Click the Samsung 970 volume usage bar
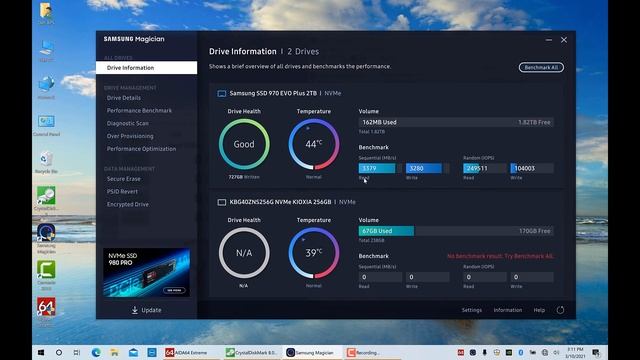The width and height of the screenshot is (640, 360). click(x=456, y=122)
